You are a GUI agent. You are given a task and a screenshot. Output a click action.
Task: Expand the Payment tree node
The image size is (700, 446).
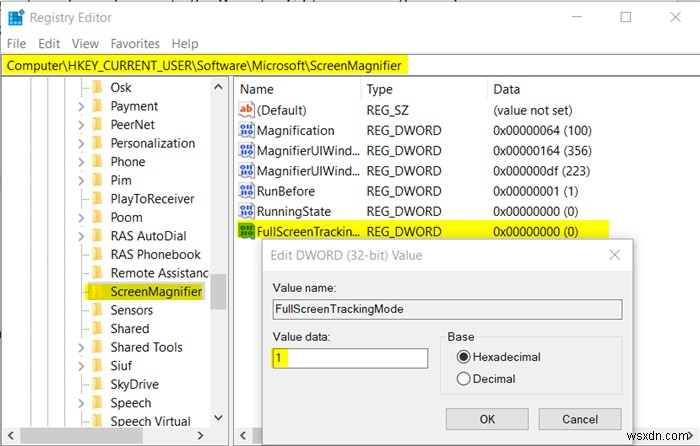pyautogui.click(x=81, y=106)
